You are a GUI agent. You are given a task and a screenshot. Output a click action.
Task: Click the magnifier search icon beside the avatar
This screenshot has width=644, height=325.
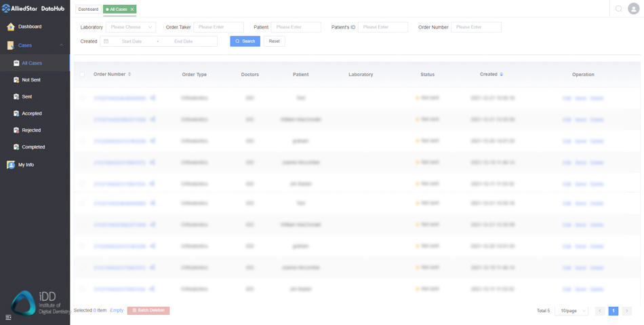coord(618,9)
